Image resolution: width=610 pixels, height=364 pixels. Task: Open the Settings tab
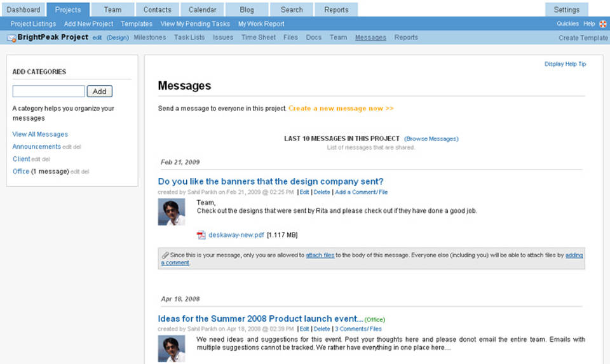click(x=566, y=10)
